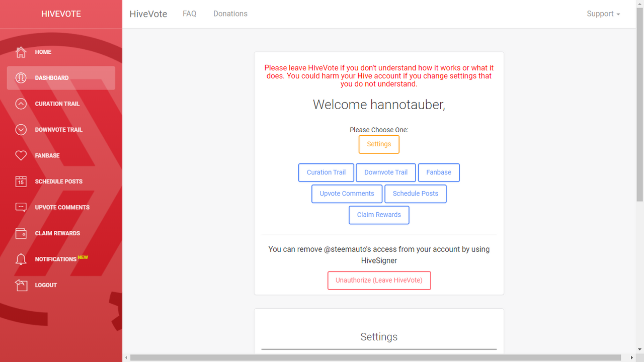644x362 pixels.
Task: Click the Dashboard user icon
Action: coord(21,78)
